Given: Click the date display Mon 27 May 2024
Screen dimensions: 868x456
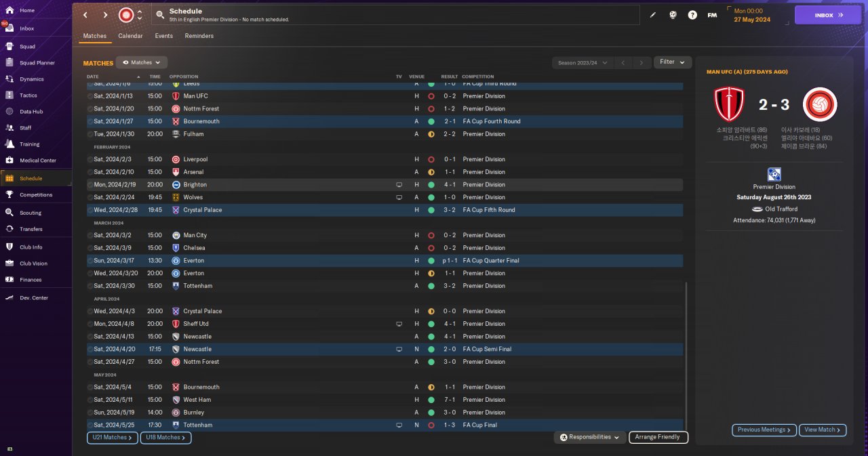Looking at the screenshot, I should point(751,15).
